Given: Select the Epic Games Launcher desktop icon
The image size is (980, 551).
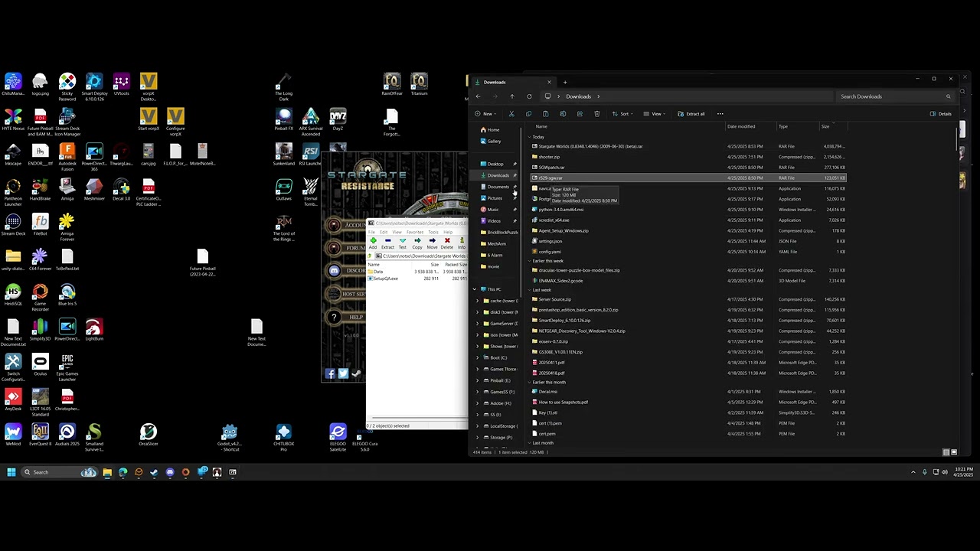Looking at the screenshot, I should point(67,367).
